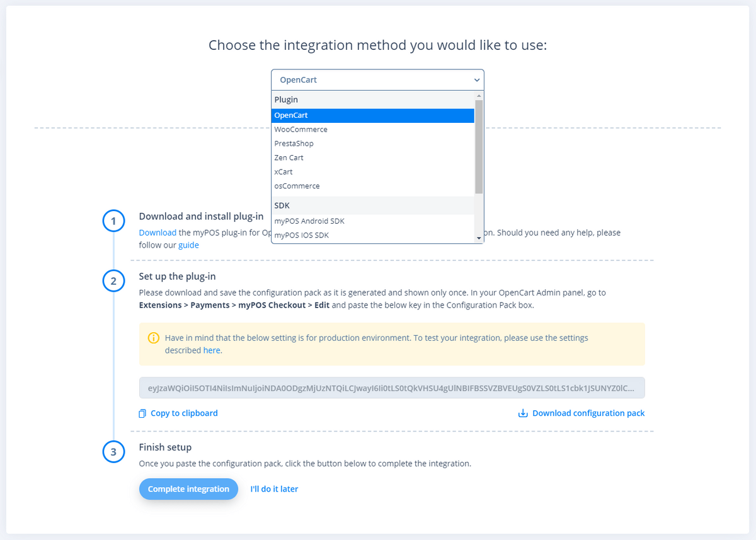
Task: Collapse the integration method dropdown chevron
Action: coord(477,80)
